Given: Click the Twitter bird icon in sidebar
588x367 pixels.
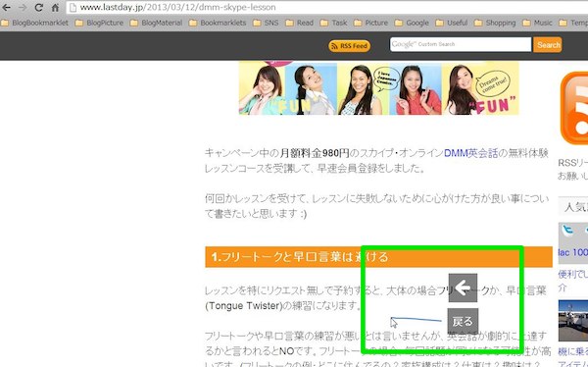Looking at the screenshot, I should 568,230.
